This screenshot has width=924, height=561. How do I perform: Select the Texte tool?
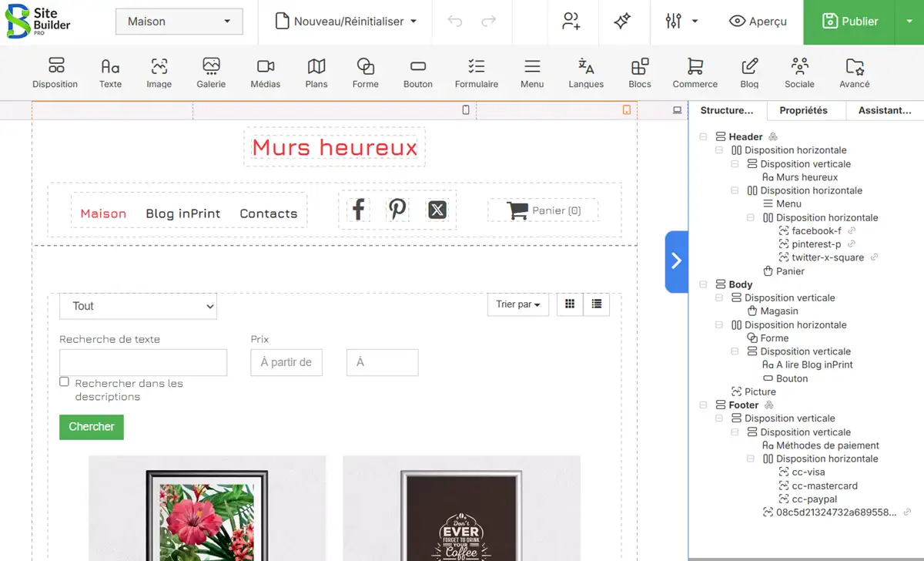110,73
